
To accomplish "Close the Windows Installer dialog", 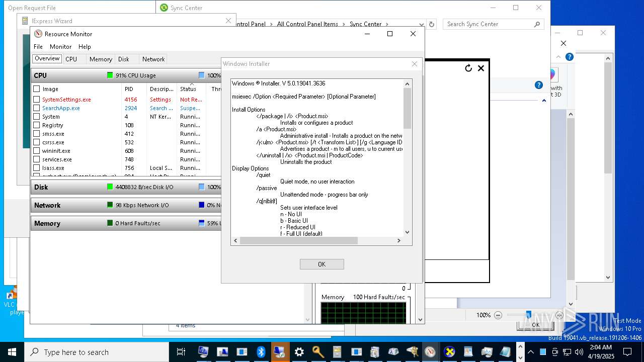I will pos(415,64).
